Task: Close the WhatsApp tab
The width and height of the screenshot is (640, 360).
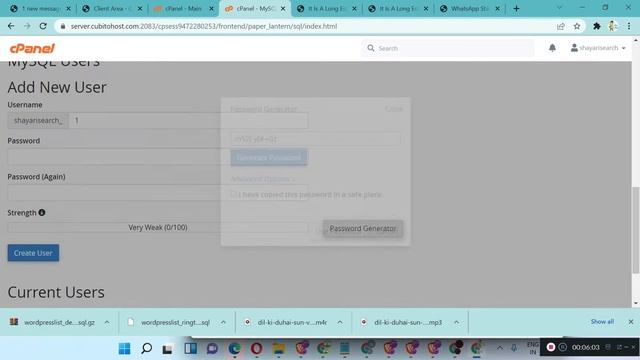Action: [x=498, y=9]
